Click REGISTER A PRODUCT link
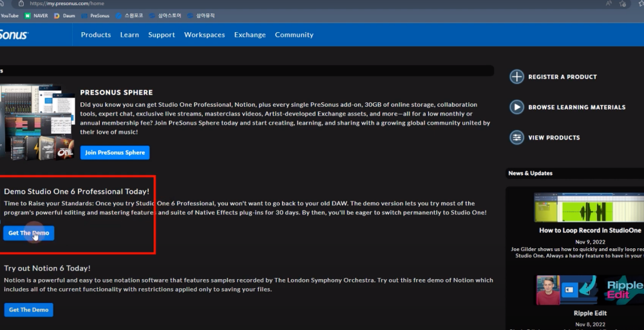644x330 pixels. pos(562,77)
